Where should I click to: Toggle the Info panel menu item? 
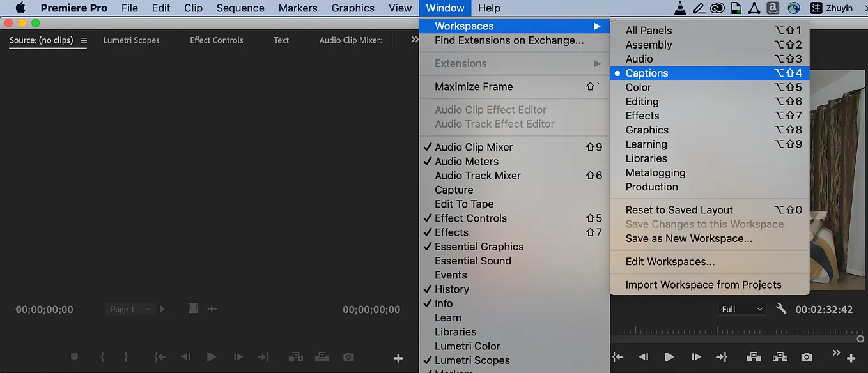point(515,303)
